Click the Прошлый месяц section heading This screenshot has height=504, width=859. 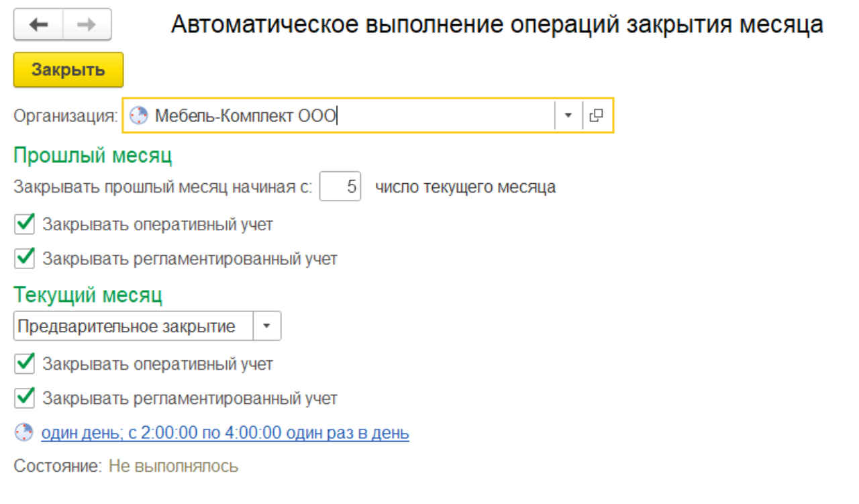pos(93,156)
